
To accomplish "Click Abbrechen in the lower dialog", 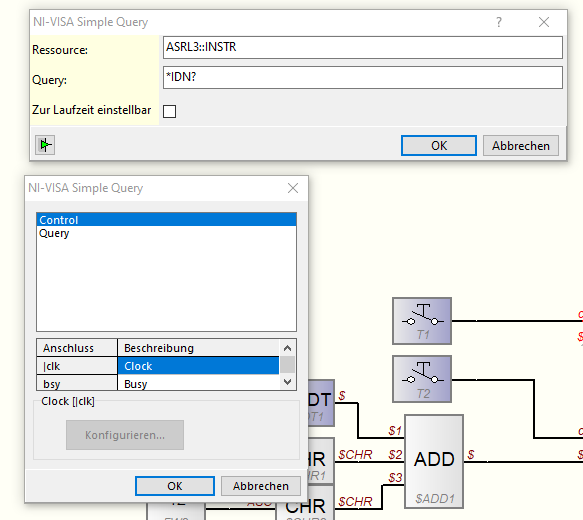I will 261,486.
